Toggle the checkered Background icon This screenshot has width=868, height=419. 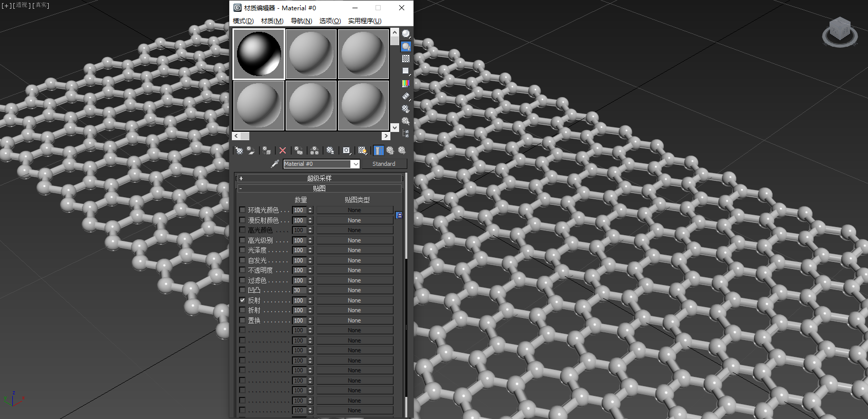(x=406, y=59)
